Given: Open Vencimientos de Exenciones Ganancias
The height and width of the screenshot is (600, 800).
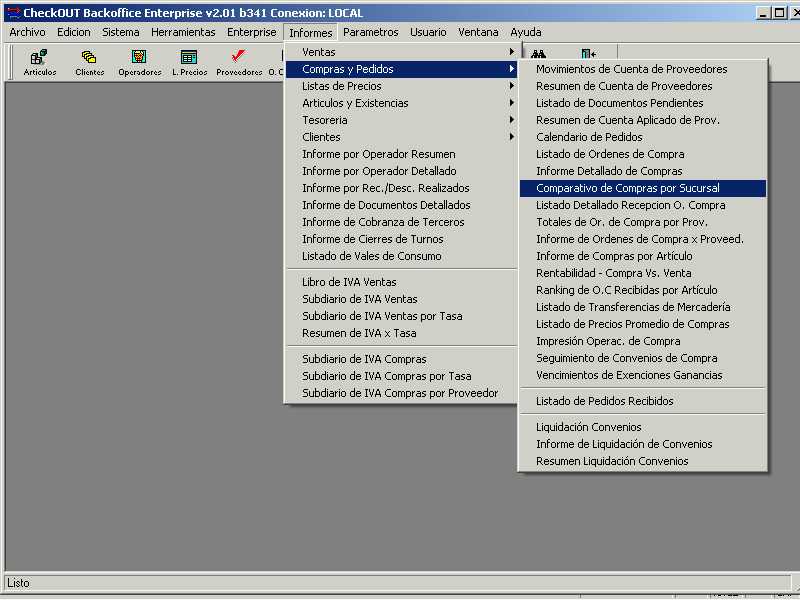Looking at the screenshot, I should click(x=643, y=376).
